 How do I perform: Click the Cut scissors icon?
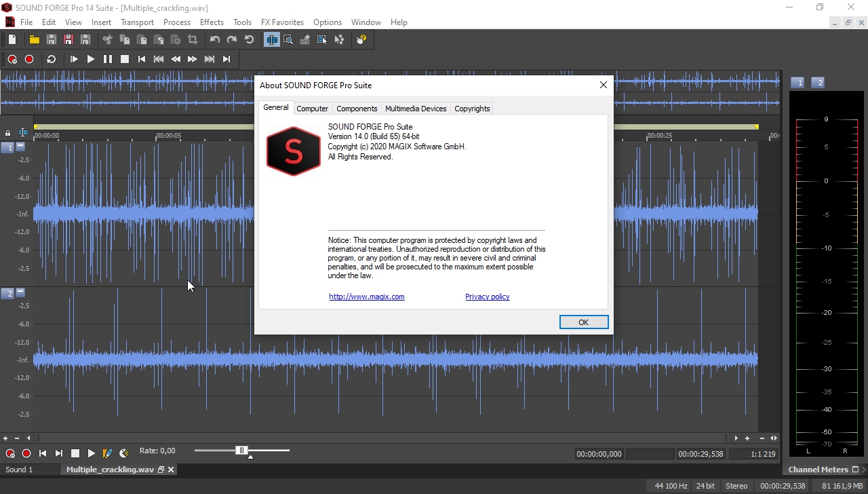point(107,39)
